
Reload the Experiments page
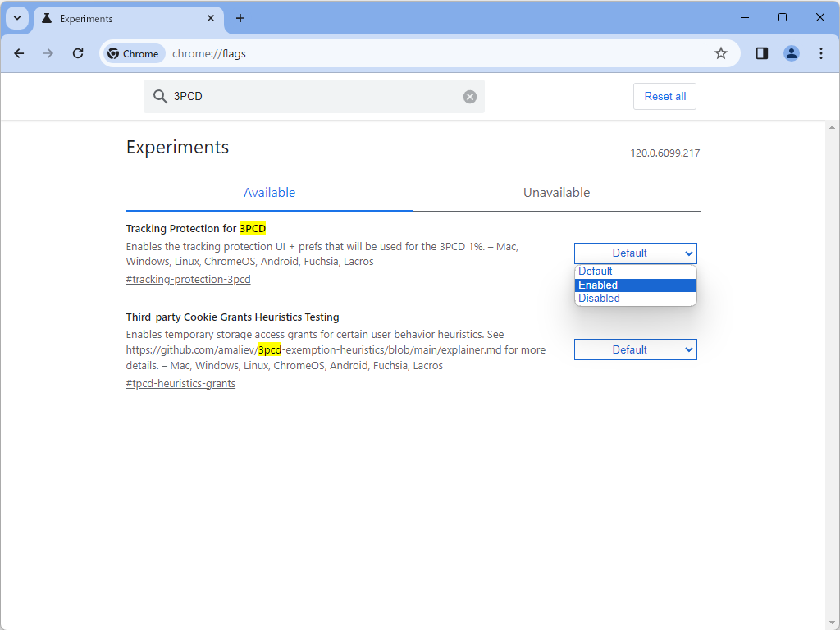(78, 52)
